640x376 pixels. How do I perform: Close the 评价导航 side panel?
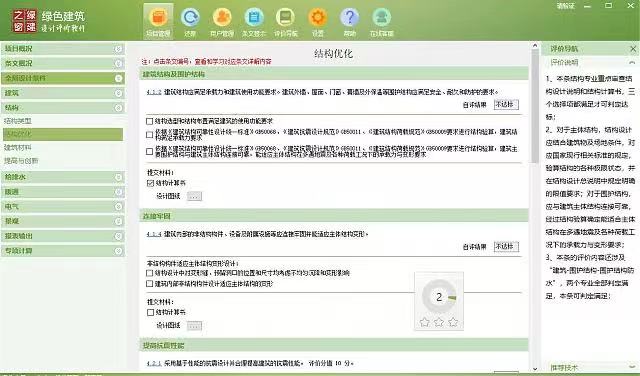(633, 49)
